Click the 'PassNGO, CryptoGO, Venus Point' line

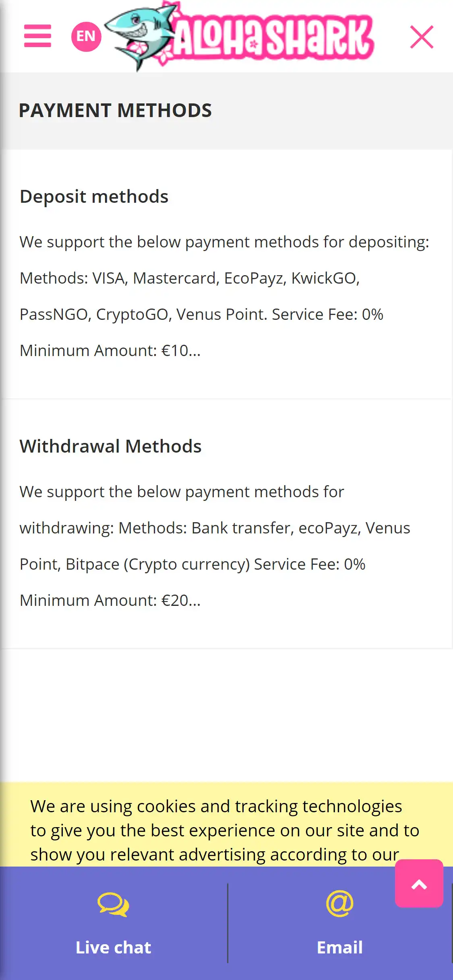click(x=201, y=315)
